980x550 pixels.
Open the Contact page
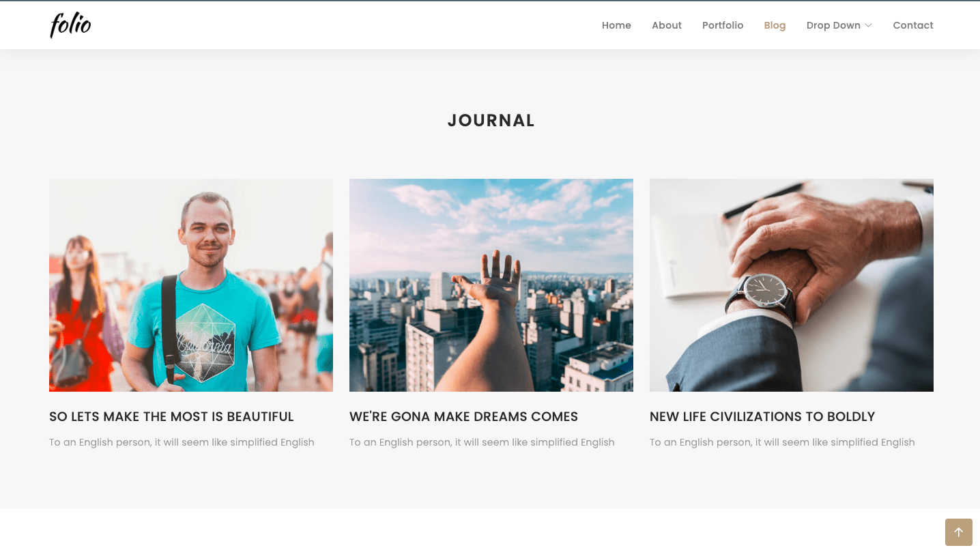[x=912, y=25]
